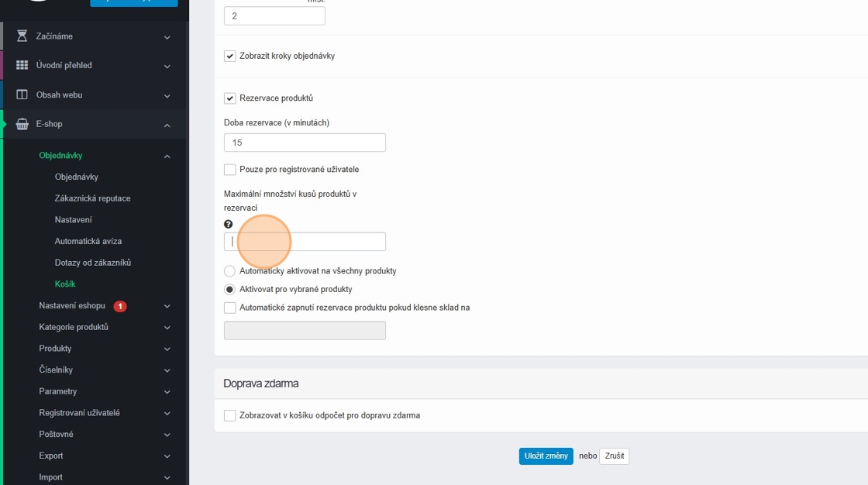This screenshot has height=485, width=868.
Task: Uncheck the Rezervace produktů checkbox
Action: pos(230,98)
